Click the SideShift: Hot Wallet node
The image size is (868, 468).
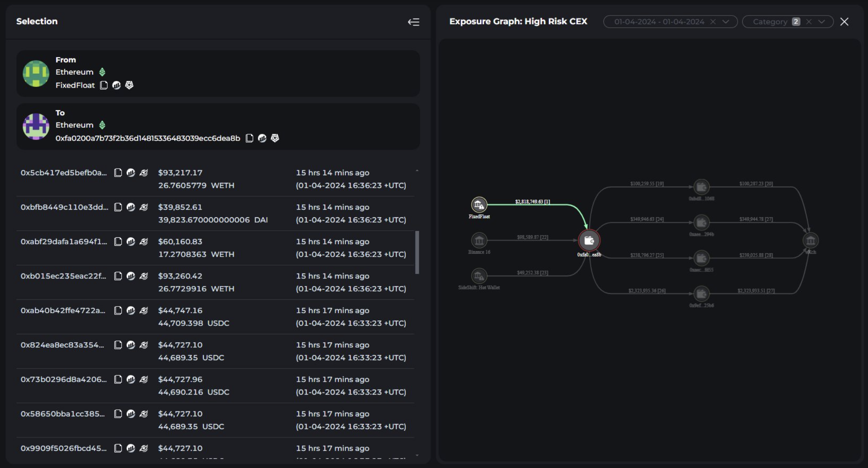pos(479,276)
